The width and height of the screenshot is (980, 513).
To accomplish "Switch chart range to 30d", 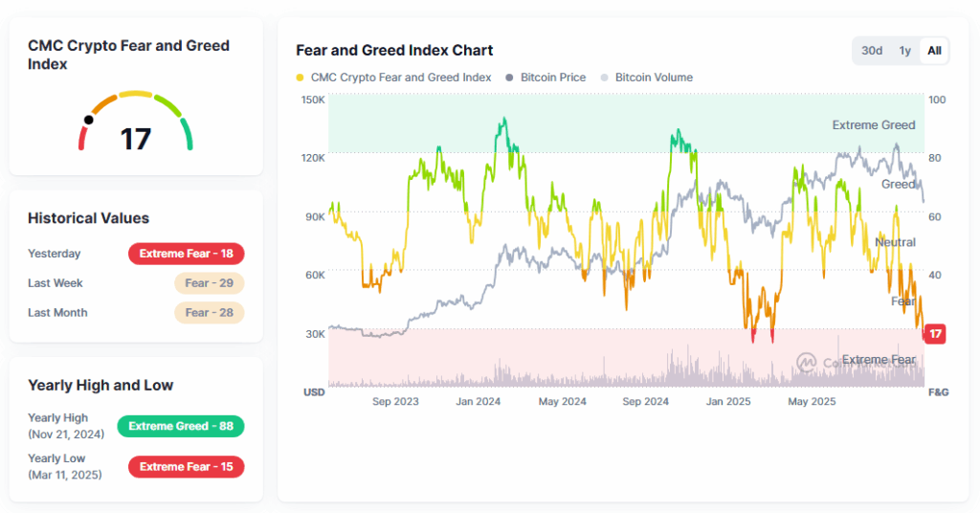I will pyautogui.click(x=871, y=51).
